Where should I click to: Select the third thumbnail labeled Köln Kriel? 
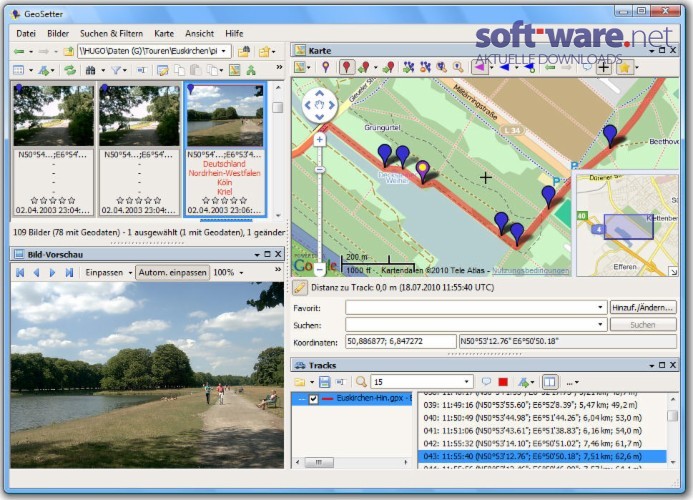point(225,149)
